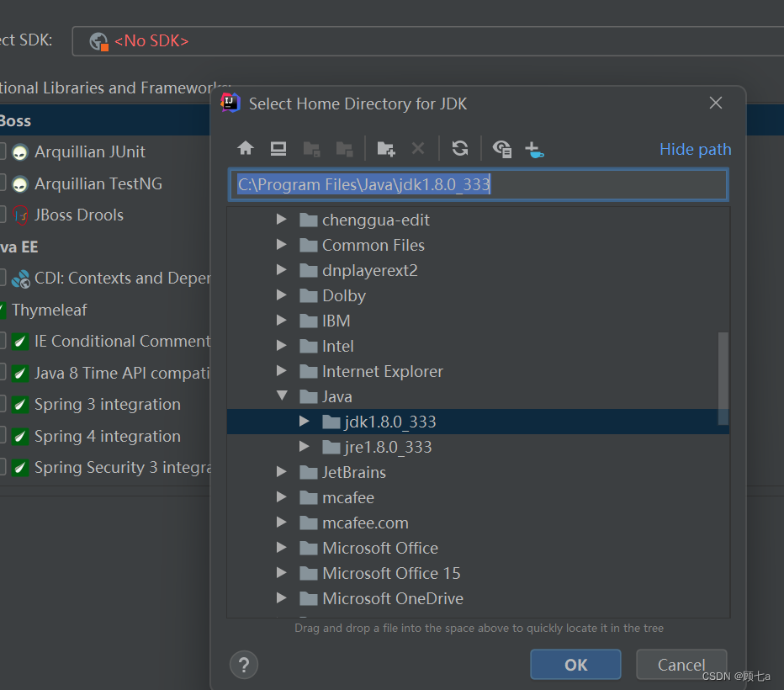Expand the chenggua-edit folder
The image size is (784, 690).
pyautogui.click(x=282, y=219)
